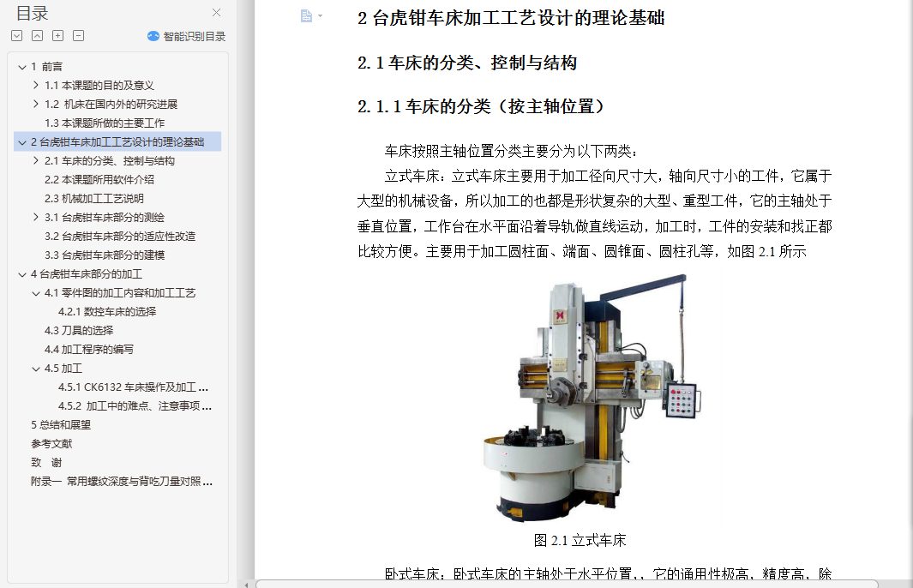Click heading 2.1 车床的分类、控制与结构 in document
Screen dimensions: 913x588
[467, 63]
